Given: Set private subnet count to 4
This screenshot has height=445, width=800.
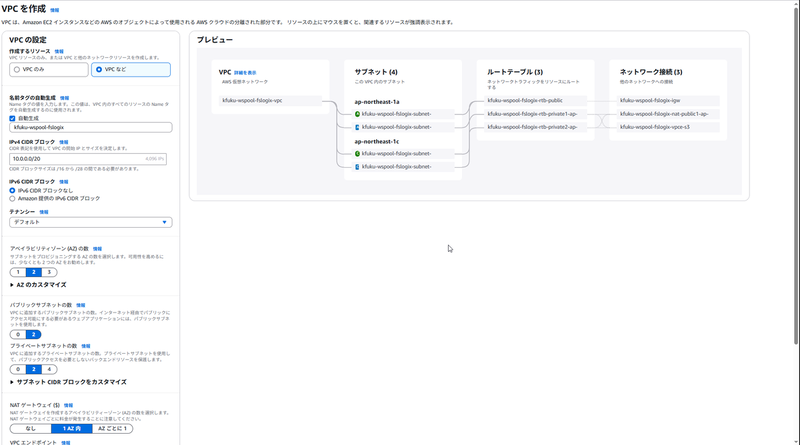Looking at the screenshot, I should tap(49, 369).
